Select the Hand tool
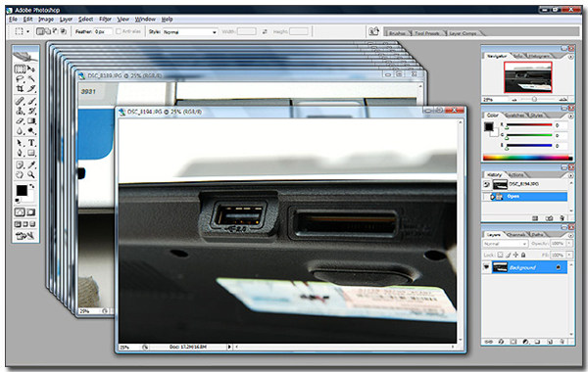This screenshot has height=372, width=588. (x=20, y=174)
